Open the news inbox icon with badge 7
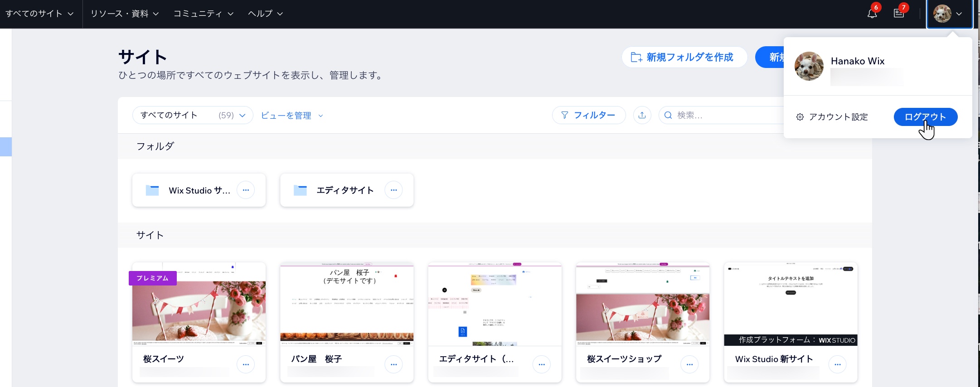Screen dimensions: 980x387 click(x=899, y=14)
